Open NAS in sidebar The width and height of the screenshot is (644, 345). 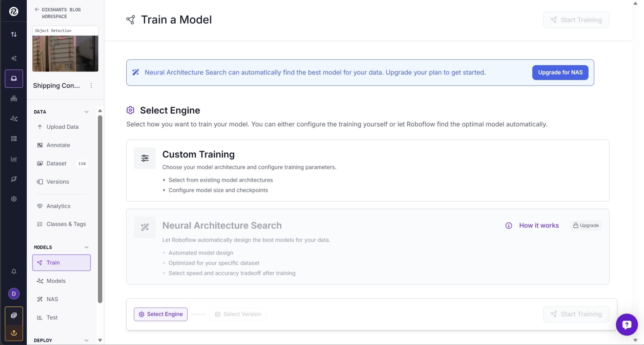coord(61,299)
